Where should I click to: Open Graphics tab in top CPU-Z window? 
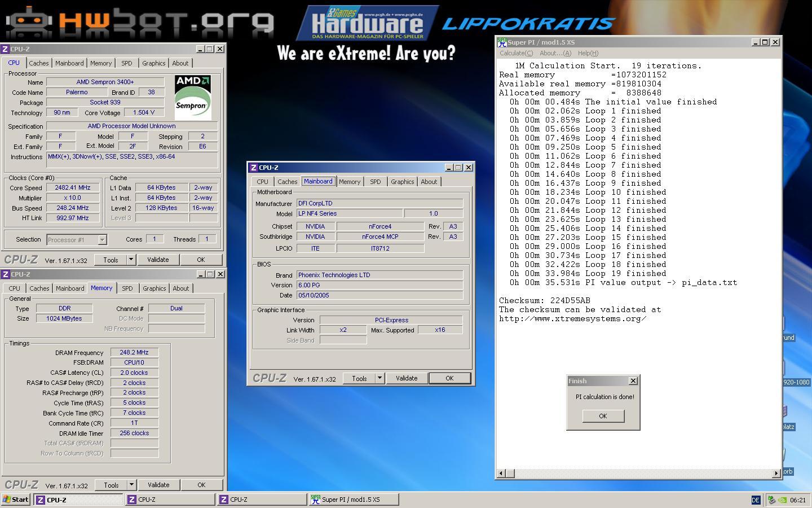tap(154, 63)
